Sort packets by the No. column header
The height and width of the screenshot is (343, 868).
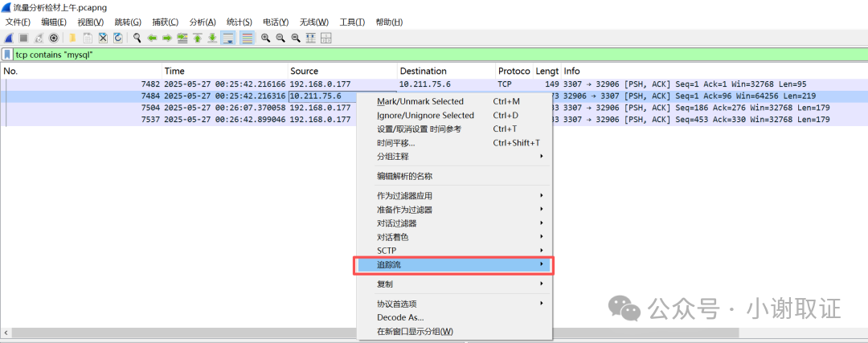(81, 71)
